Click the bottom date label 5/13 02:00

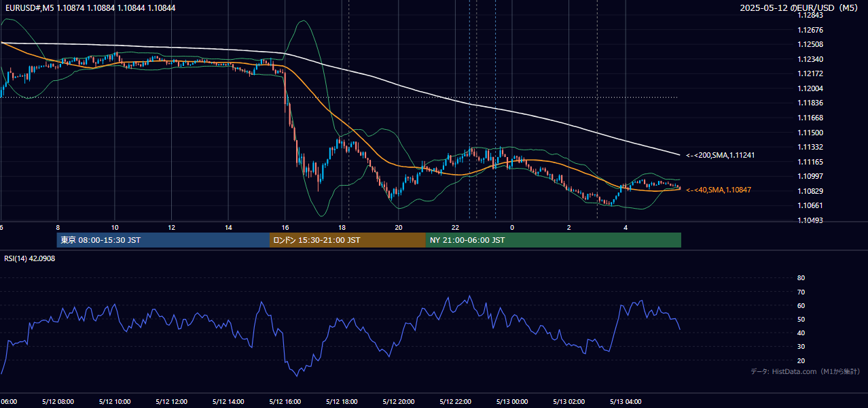569,402
